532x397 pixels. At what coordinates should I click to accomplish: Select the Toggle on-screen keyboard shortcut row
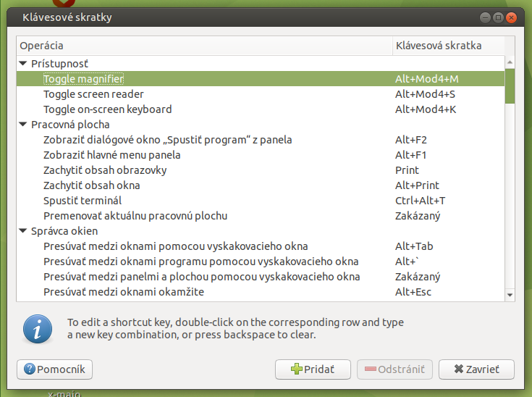coord(261,109)
